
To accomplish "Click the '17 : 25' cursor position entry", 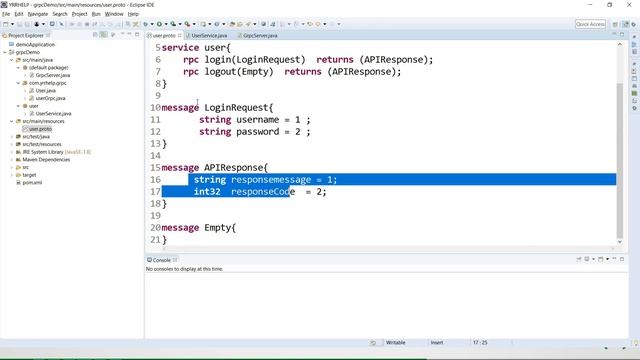I will click(x=480, y=342).
